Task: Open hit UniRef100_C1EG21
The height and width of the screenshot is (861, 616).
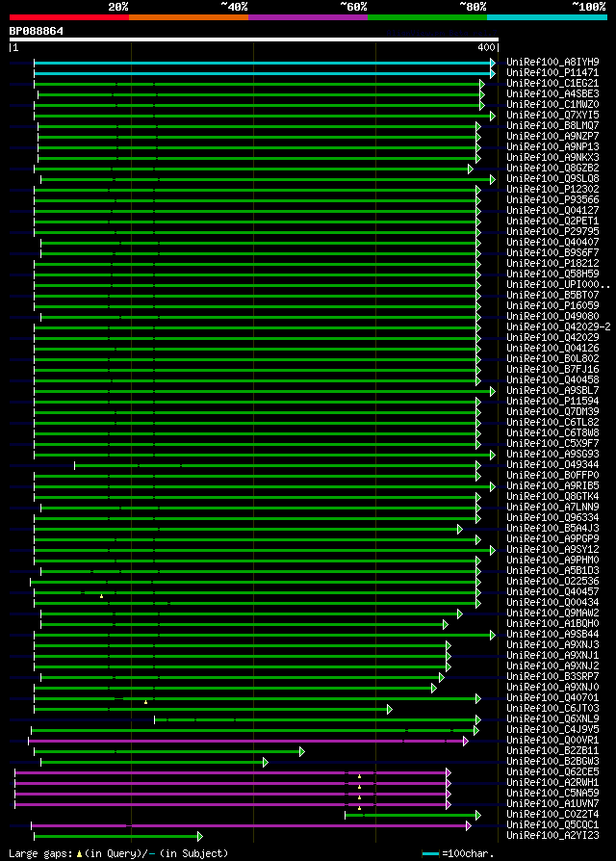Action: [x=552, y=83]
